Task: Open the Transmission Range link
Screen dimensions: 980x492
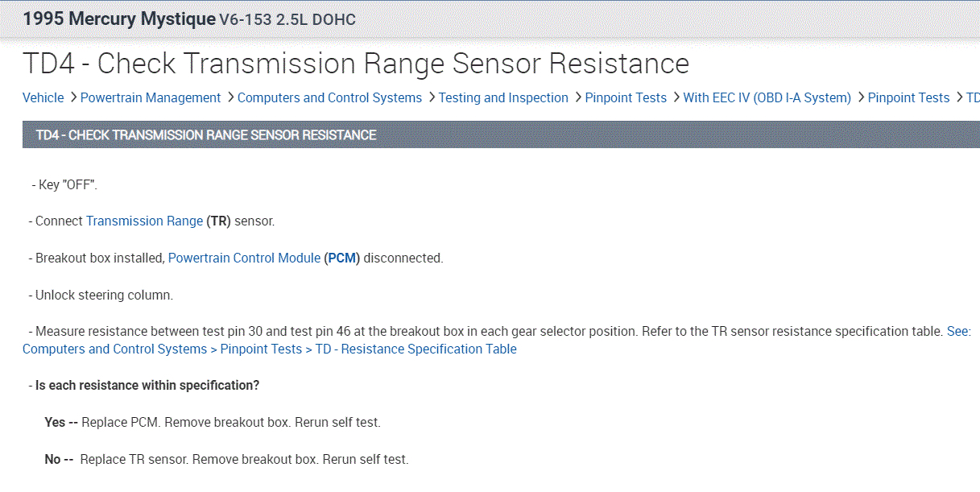Action: pos(144,221)
